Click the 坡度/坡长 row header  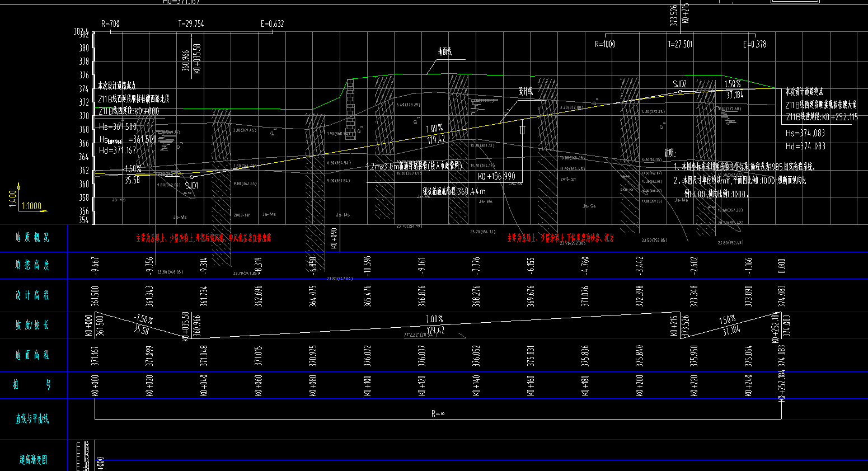[32, 326]
